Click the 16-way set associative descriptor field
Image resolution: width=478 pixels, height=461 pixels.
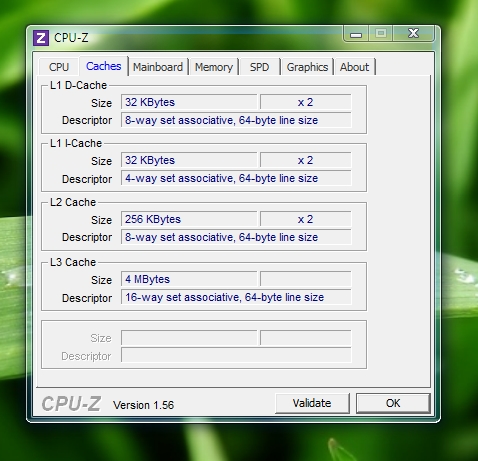[x=236, y=297]
